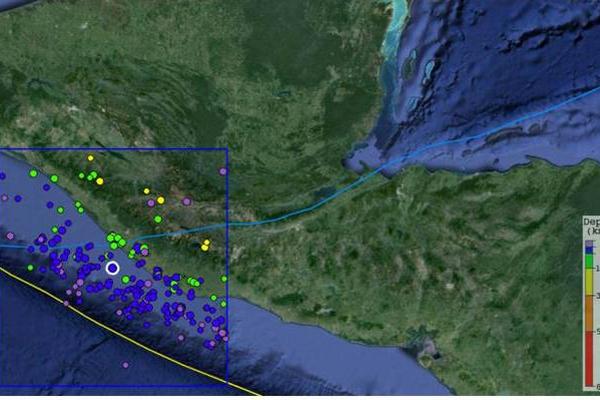Click the white-ringed earthquake epicenter marker
The width and height of the screenshot is (600, 400).
coord(112,267)
